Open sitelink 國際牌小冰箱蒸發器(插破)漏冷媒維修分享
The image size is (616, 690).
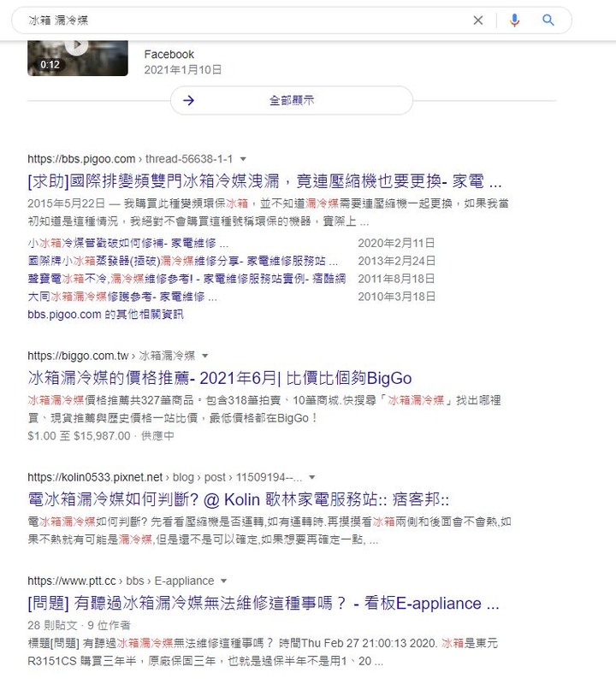183,261
